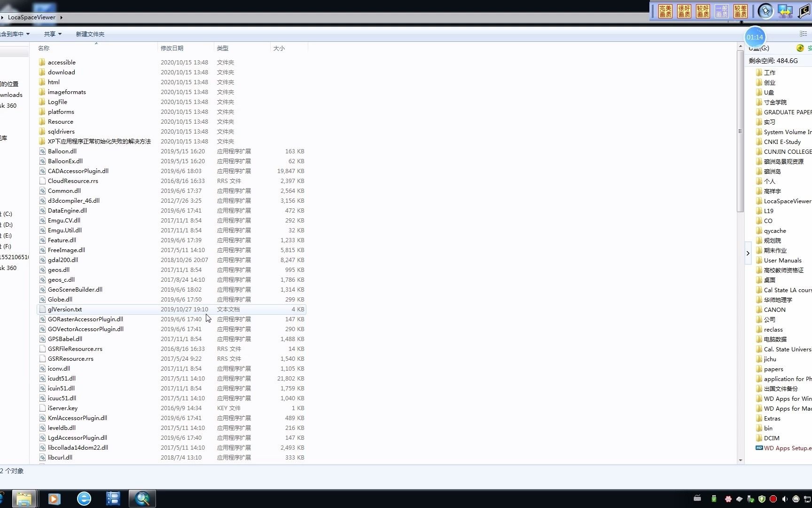Viewport: 812px width, 508px height.
Task: Click the dual-monitor transfer icon in the remote toolbar
Action: click(x=785, y=11)
